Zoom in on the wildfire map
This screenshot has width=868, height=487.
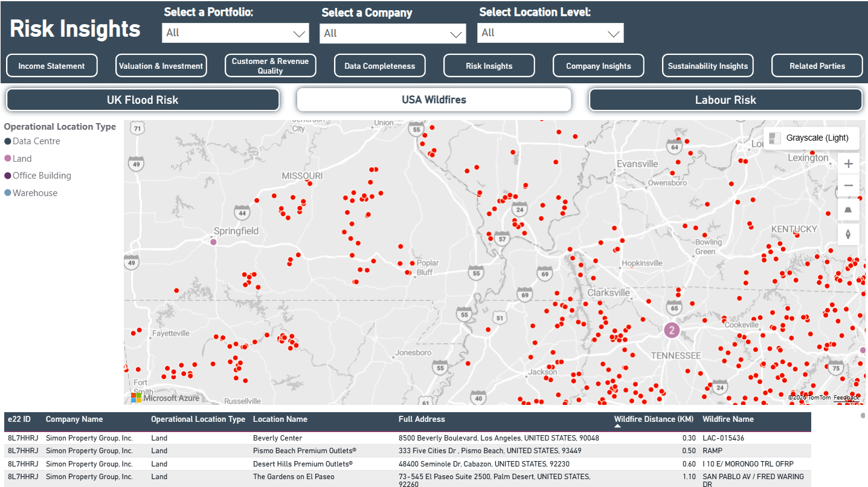click(x=848, y=164)
